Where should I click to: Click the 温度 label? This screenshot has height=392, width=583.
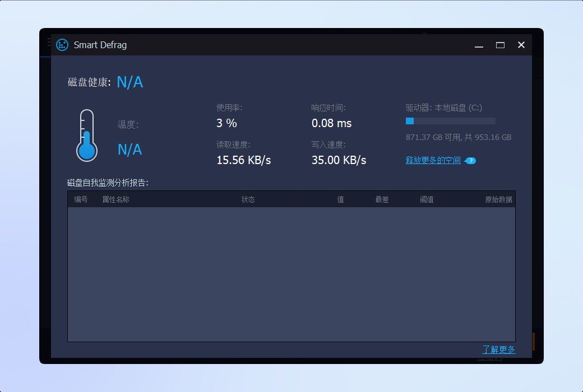point(128,124)
